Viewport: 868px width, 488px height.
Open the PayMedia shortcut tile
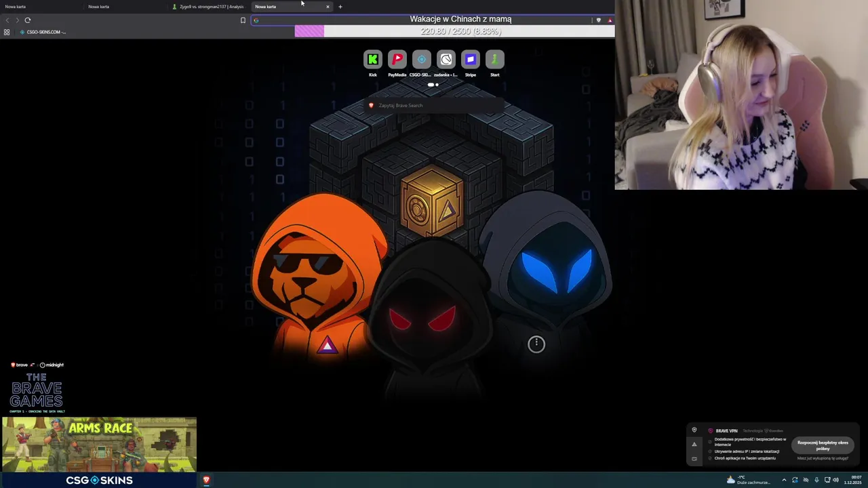coord(397,60)
